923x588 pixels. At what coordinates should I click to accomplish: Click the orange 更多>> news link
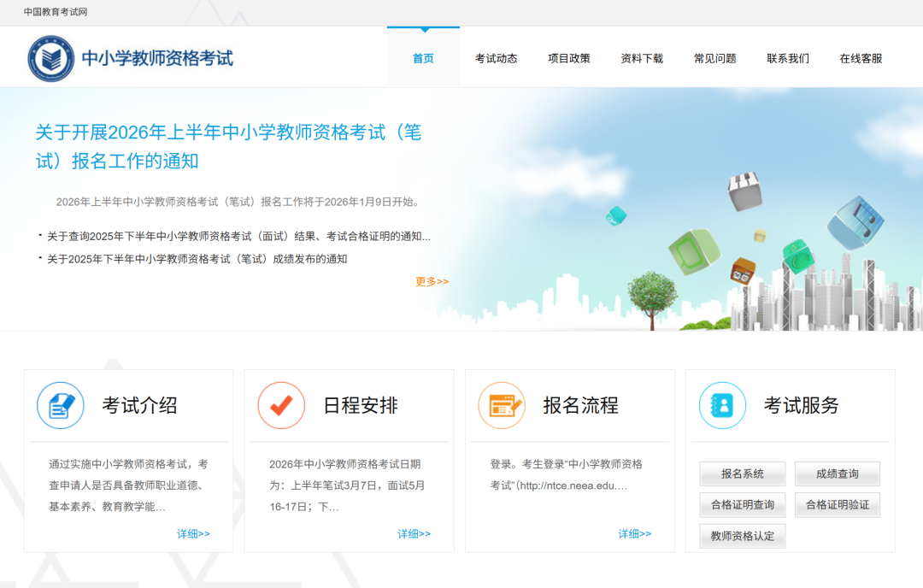coord(432,281)
